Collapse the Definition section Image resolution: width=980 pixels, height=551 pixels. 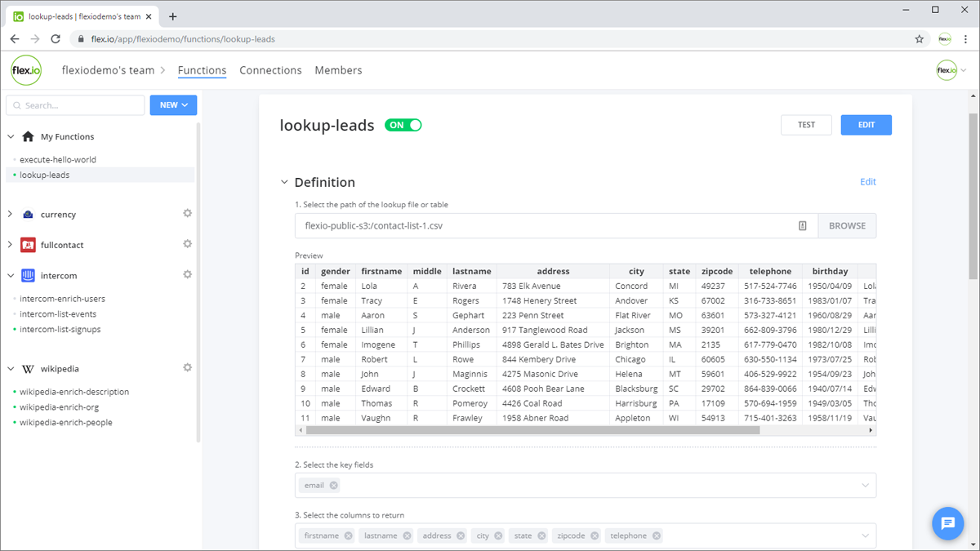pyautogui.click(x=284, y=182)
